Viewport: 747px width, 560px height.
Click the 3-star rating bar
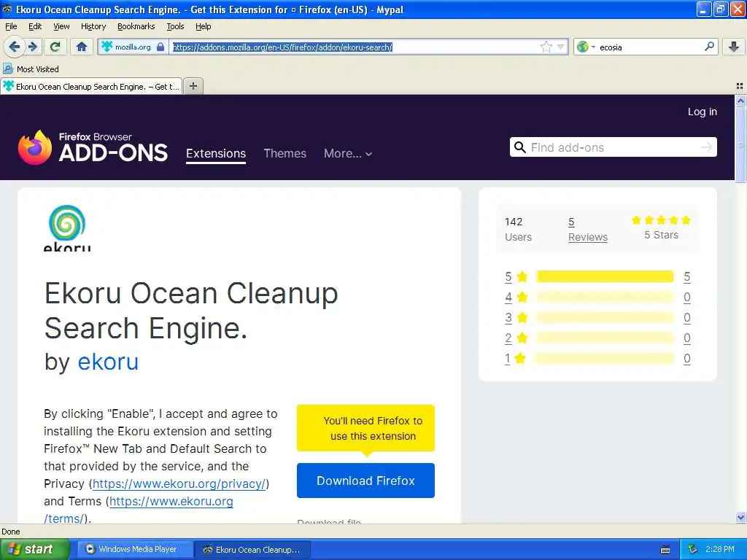pos(605,318)
